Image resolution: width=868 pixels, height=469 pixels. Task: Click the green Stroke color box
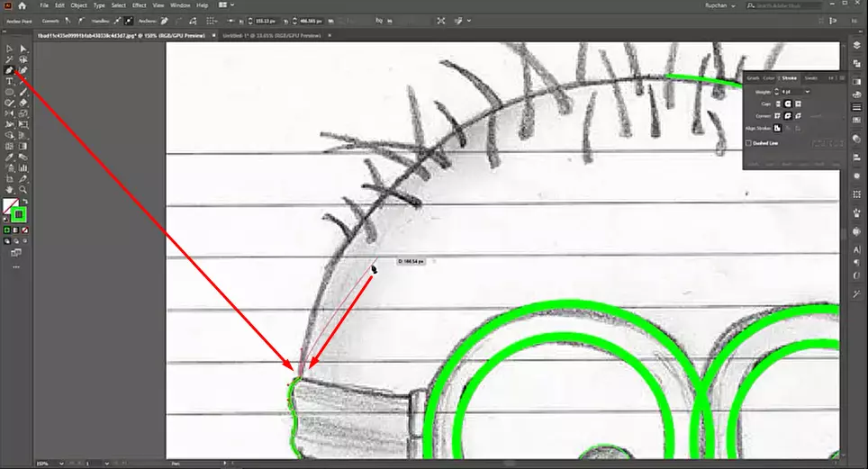(x=18, y=214)
